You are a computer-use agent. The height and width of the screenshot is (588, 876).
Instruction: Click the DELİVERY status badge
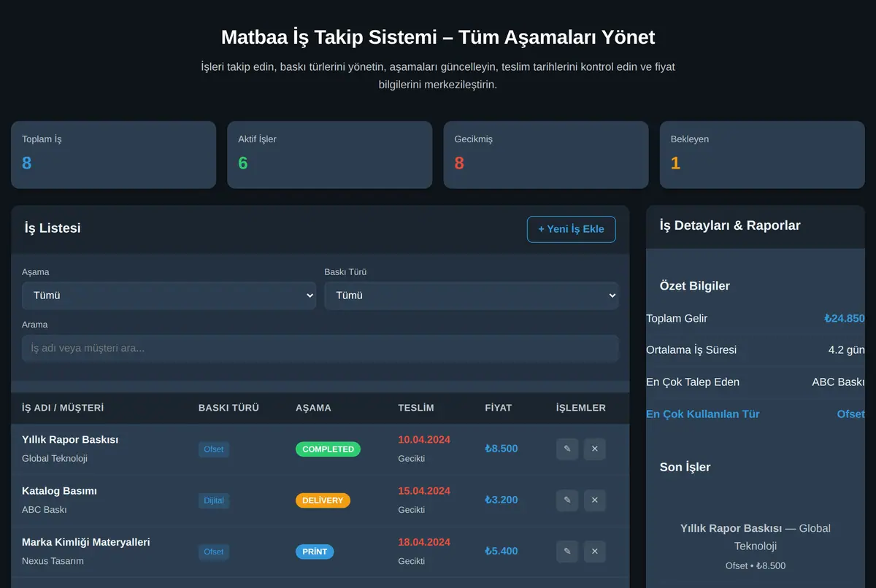323,500
